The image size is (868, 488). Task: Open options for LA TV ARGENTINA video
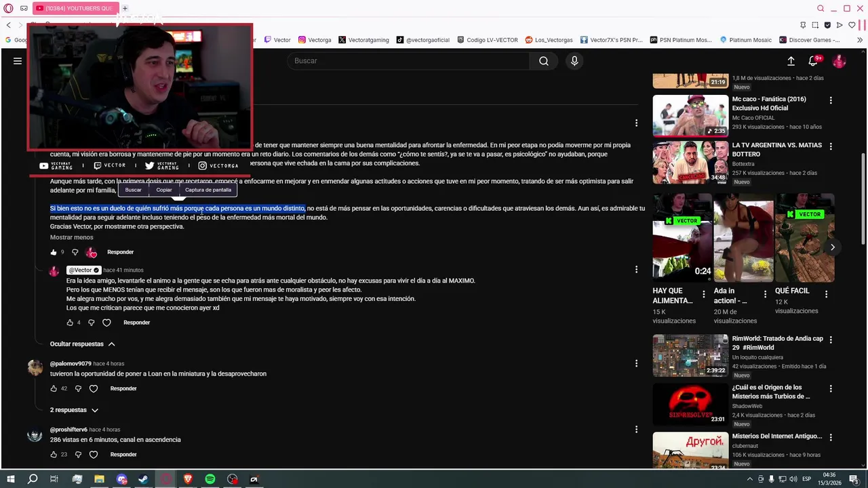(x=831, y=146)
